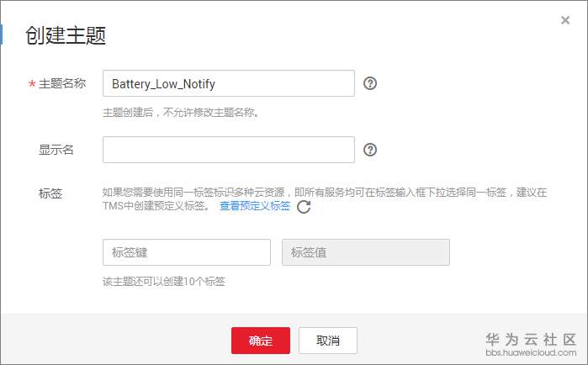Screen dimensions: 588x365
Task: Click the 标签 section label
Action: point(50,193)
